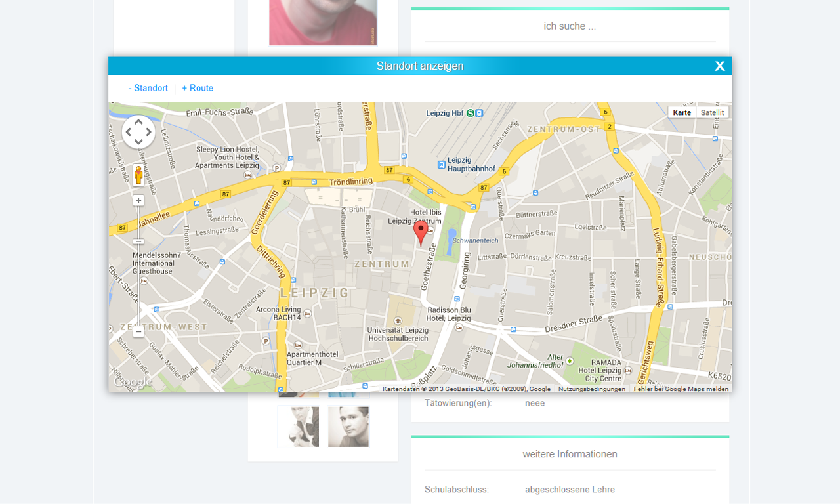Open the + Route link
The image size is (840, 504).
pyautogui.click(x=198, y=88)
